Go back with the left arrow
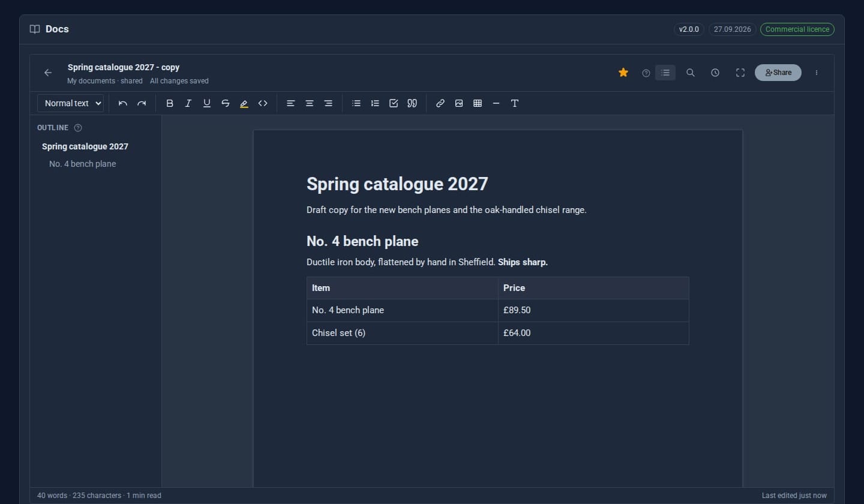The height and width of the screenshot is (504, 864). (x=48, y=73)
